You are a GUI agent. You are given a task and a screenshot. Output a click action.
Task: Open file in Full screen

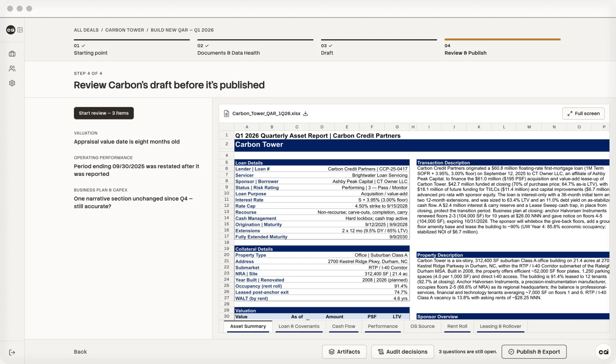tap(583, 114)
